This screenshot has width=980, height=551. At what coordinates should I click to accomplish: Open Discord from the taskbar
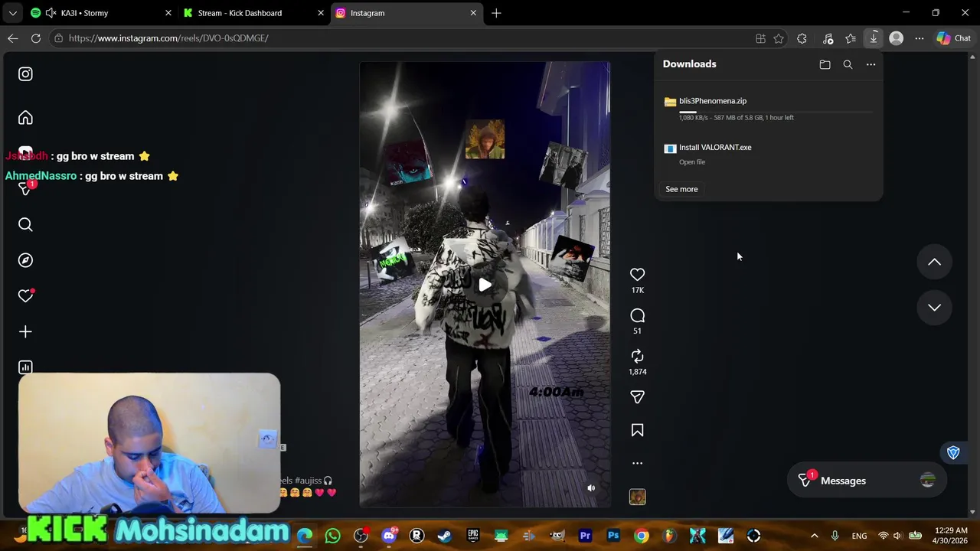(389, 536)
